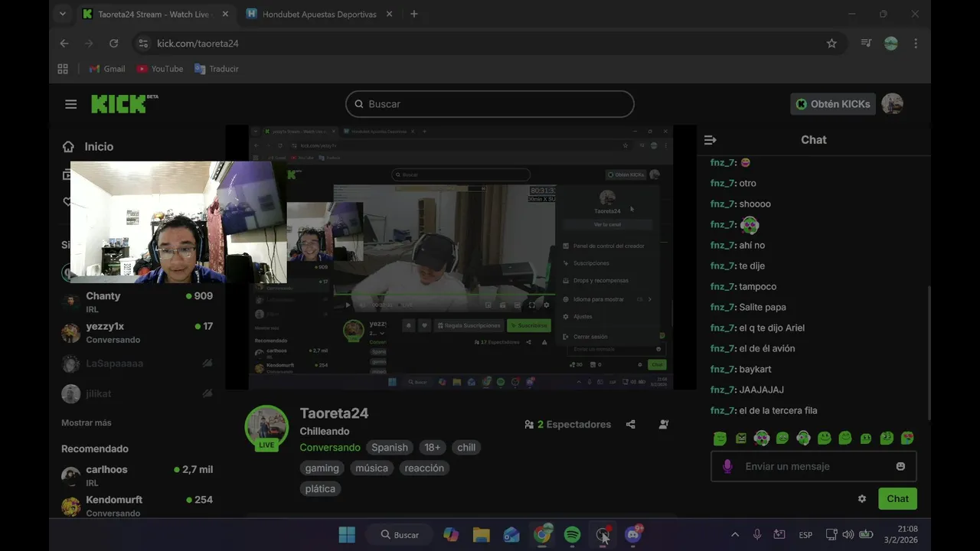Insert the heart-eyes crying emote from quick emotes
The height and width of the screenshot is (551, 980).
click(x=907, y=438)
